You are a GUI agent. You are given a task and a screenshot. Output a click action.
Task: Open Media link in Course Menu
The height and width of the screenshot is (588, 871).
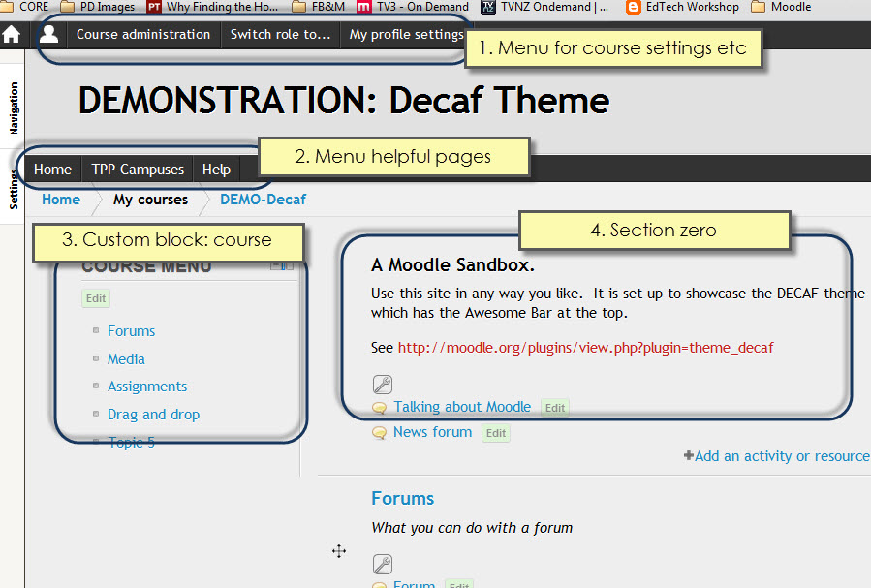pyautogui.click(x=126, y=359)
